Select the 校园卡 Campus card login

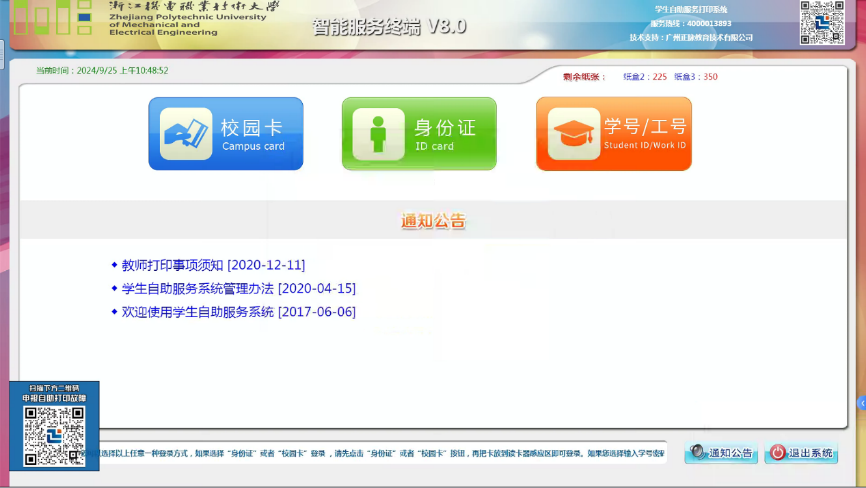225,134
